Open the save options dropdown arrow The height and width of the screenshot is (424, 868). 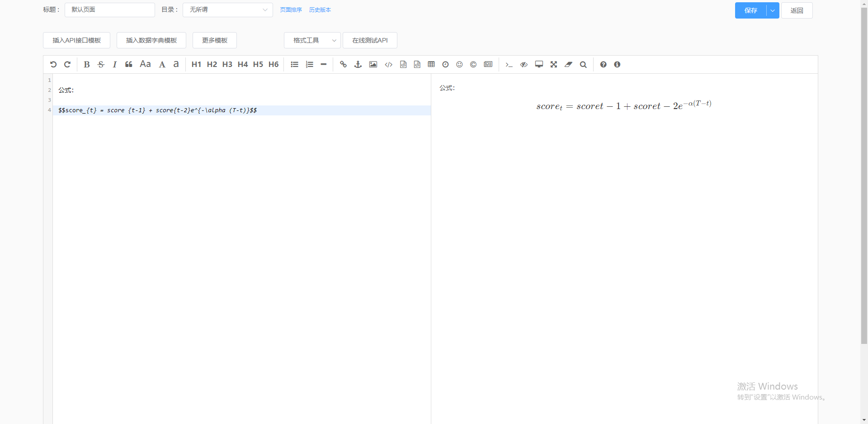[x=772, y=10]
